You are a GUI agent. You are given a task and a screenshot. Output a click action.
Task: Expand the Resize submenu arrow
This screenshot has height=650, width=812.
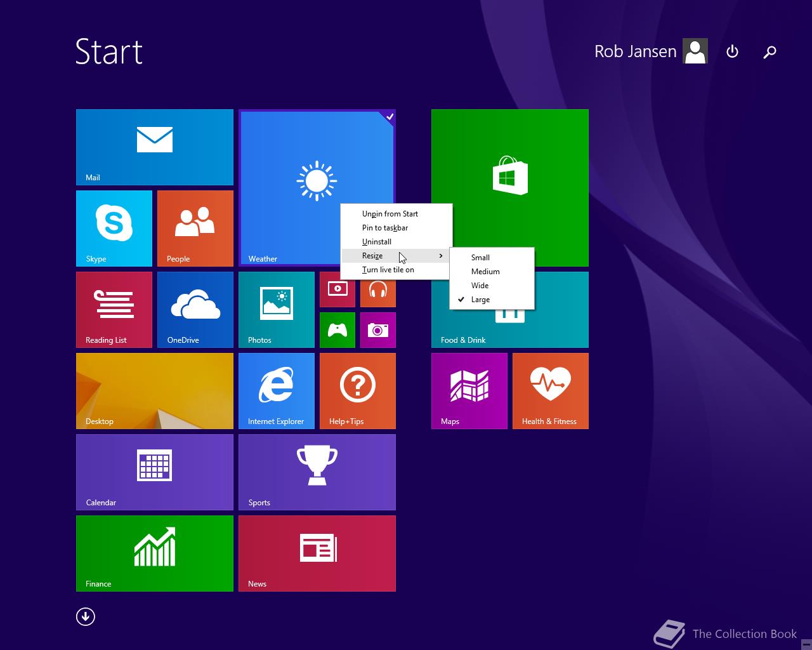441,256
